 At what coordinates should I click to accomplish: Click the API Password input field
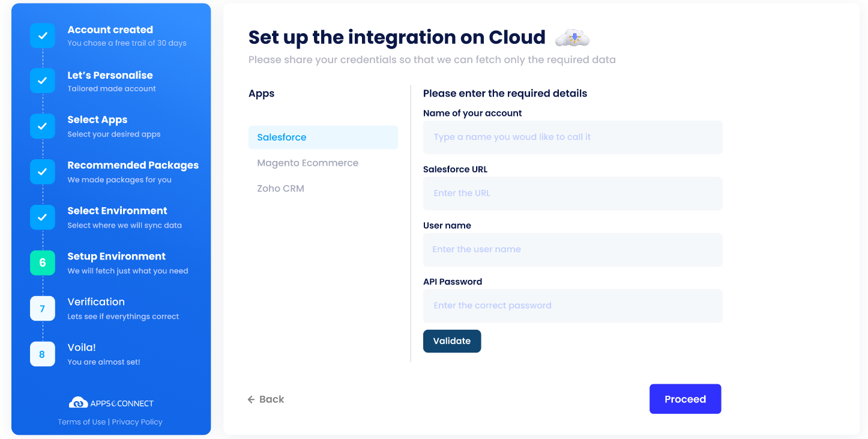pos(573,306)
